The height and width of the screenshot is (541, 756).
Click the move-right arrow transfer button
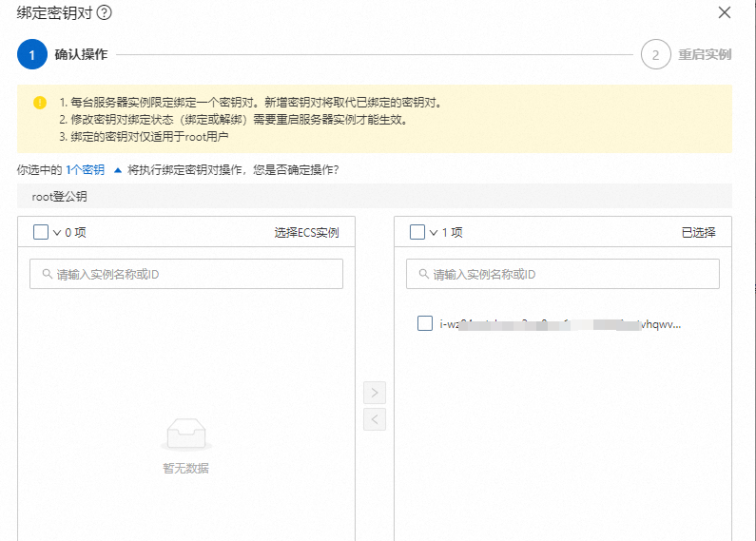(x=375, y=392)
